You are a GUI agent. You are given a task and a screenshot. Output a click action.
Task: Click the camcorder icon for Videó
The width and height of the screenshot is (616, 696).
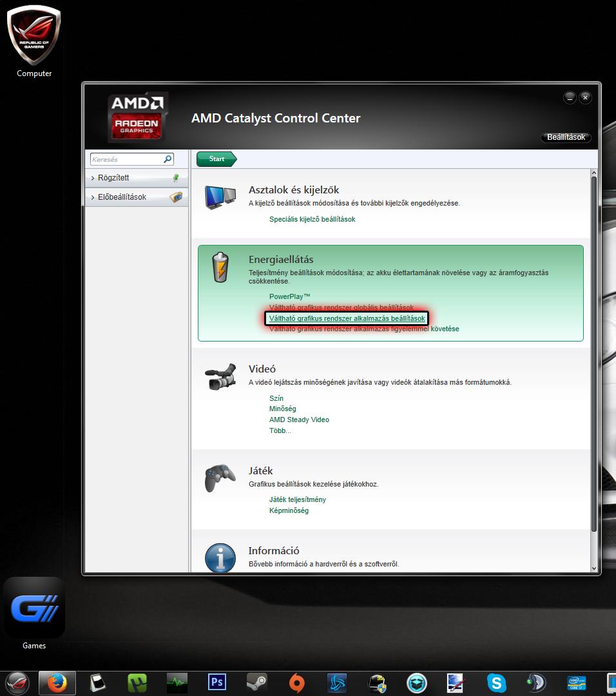point(220,377)
